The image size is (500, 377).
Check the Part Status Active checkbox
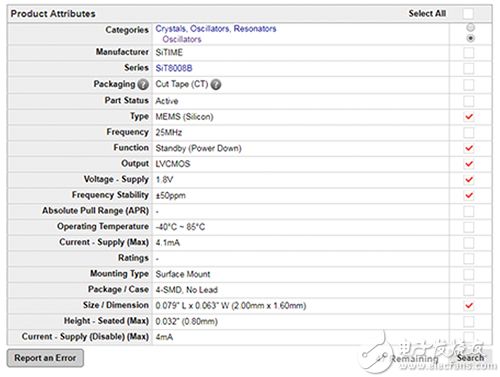tap(469, 100)
